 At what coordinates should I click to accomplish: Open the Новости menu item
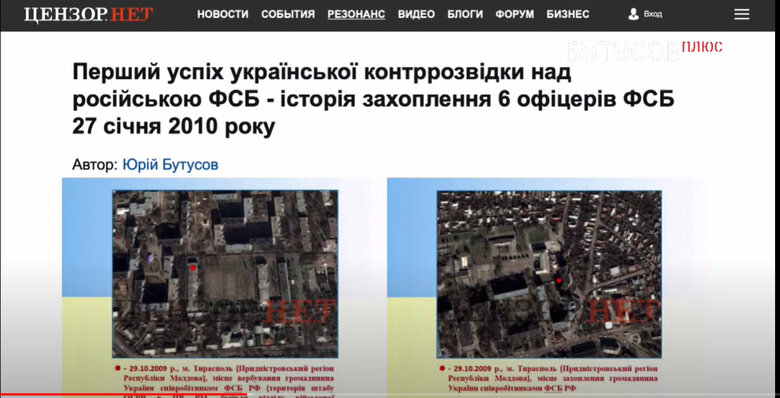[223, 14]
